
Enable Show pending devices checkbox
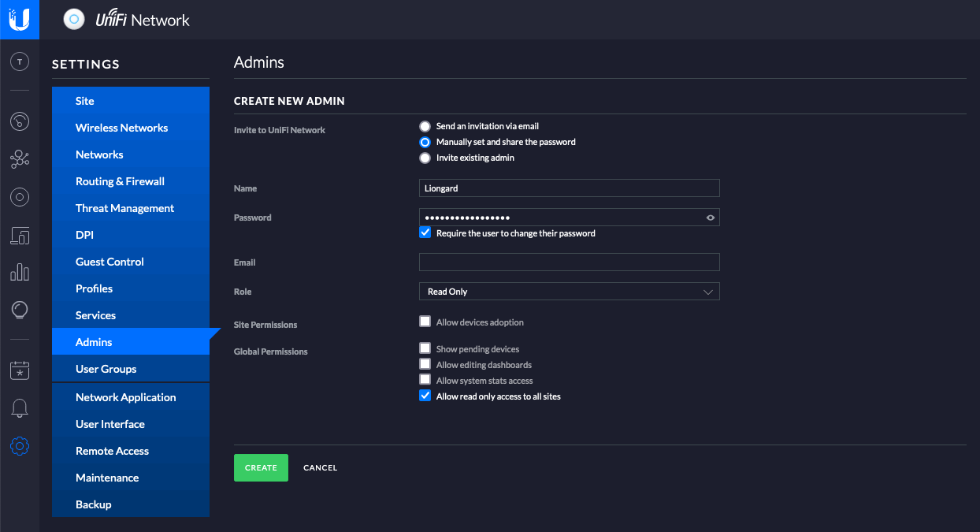click(425, 348)
